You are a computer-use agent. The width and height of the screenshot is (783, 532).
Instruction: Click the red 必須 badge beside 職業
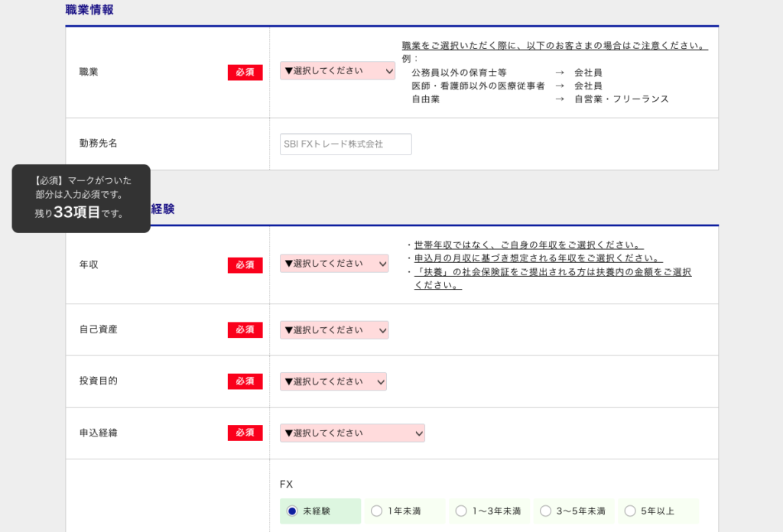[245, 73]
